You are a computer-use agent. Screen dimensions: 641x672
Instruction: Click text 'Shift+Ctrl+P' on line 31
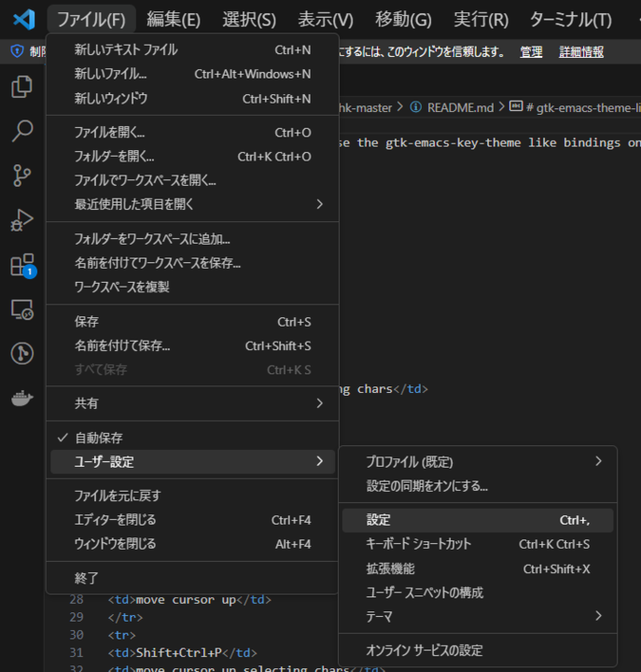[x=178, y=652]
